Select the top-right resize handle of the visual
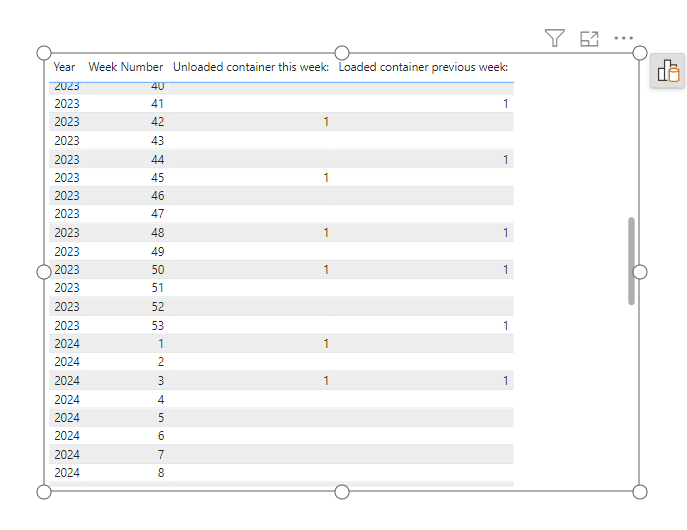The width and height of the screenshot is (687, 530). (640, 53)
